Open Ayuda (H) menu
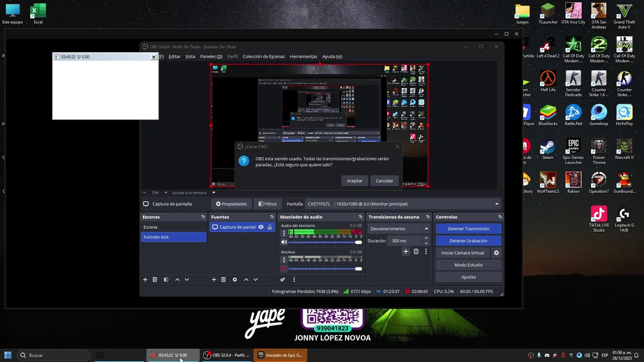644x362 pixels. point(332,56)
